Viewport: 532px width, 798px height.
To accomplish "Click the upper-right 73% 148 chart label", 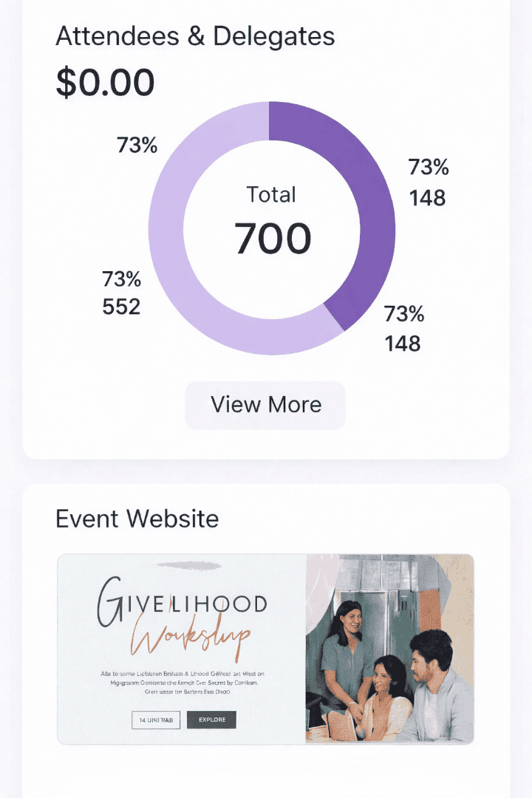I will click(x=429, y=183).
